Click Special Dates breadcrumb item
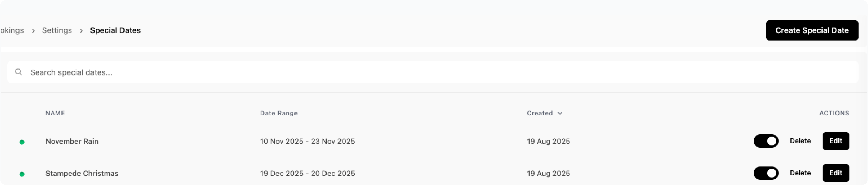This screenshot has height=185, width=868. (115, 31)
